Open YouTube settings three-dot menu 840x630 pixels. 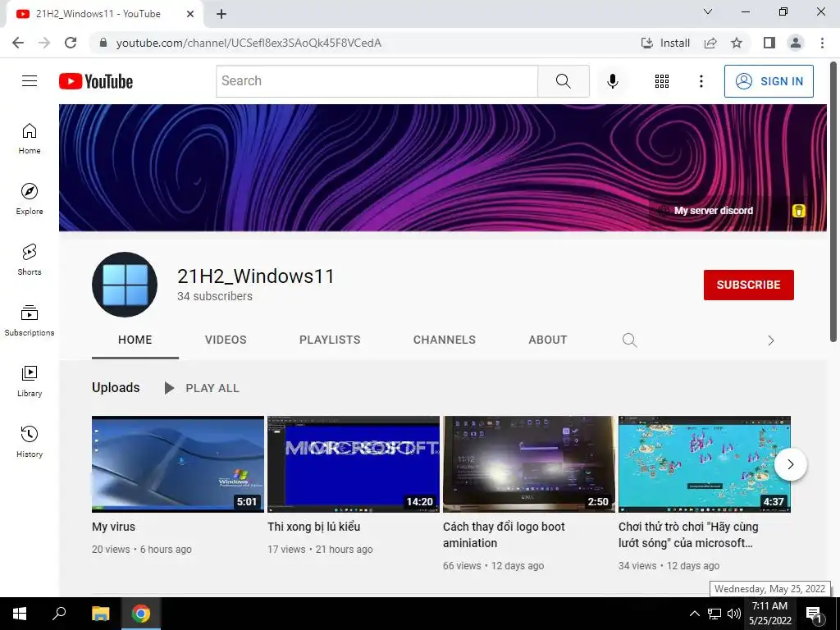coord(701,81)
